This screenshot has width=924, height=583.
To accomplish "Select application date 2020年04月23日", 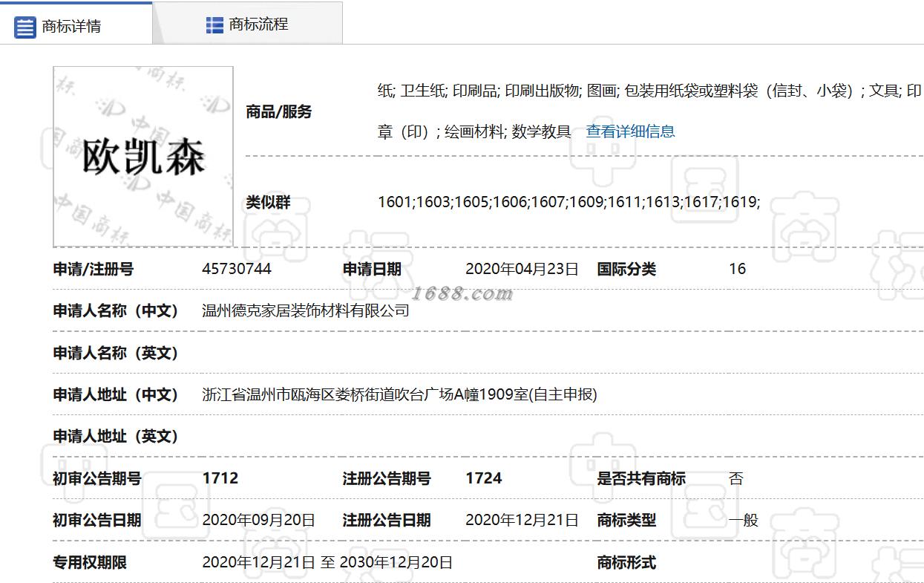I will [x=522, y=269].
